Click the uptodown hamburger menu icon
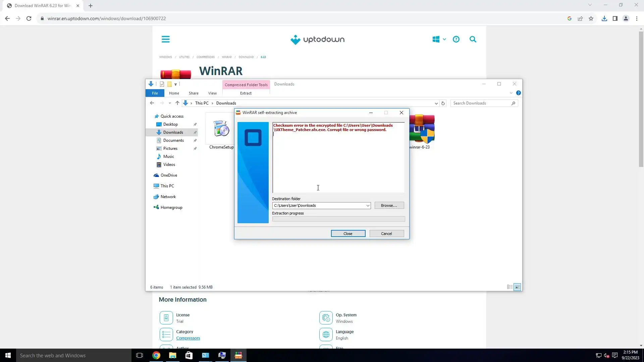This screenshot has width=644, height=362. pyautogui.click(x=166, y=40)
